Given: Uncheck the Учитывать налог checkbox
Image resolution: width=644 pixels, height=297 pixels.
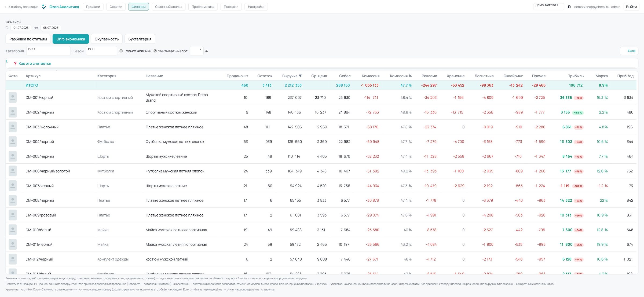Looking at the screenshot, I should coord(155,51).
